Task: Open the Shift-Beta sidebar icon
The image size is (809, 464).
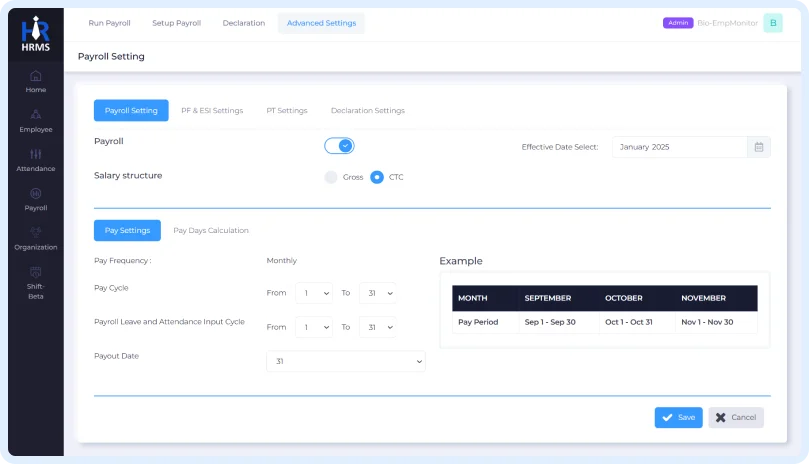Action: click(x=36, y=272)
